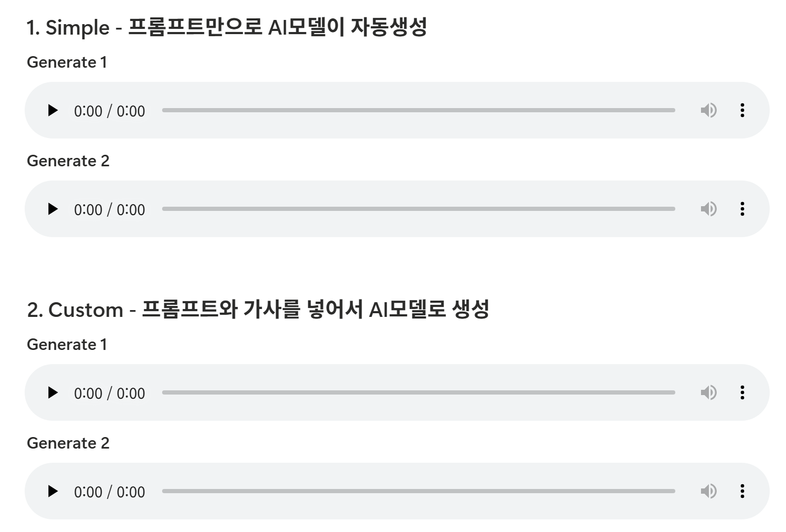Click the progress bar of Custom Generate 1
The image size is (786, 532).
click(x=420, y=392)
